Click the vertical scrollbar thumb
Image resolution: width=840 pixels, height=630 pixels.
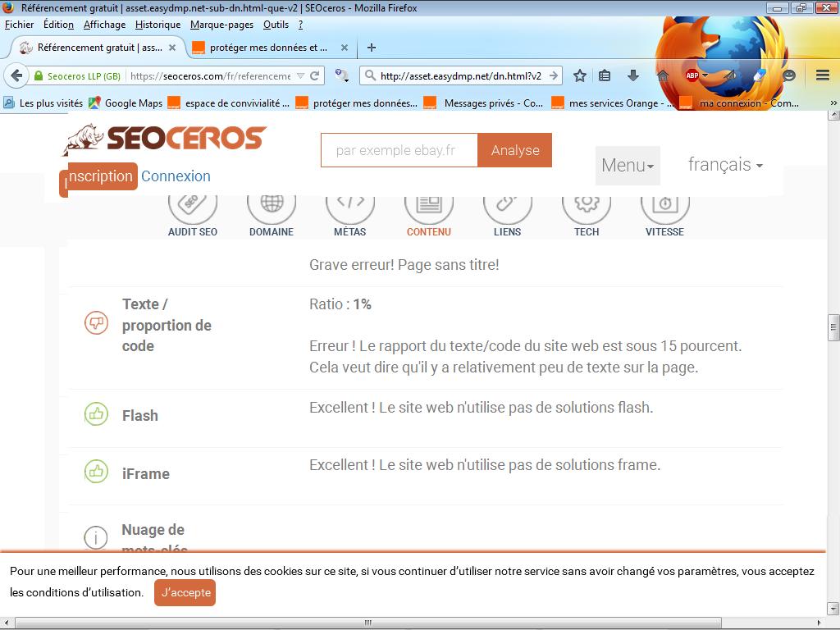833,328
